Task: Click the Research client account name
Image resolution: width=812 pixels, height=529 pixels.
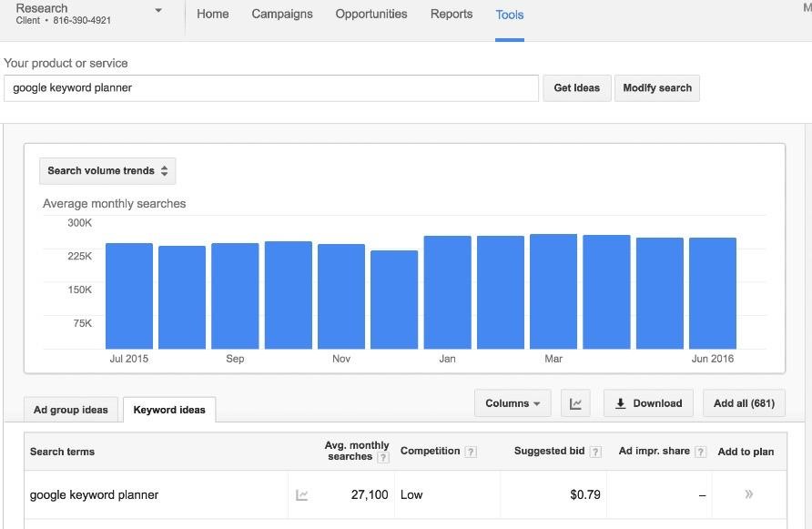Action: tap(42, 8)
